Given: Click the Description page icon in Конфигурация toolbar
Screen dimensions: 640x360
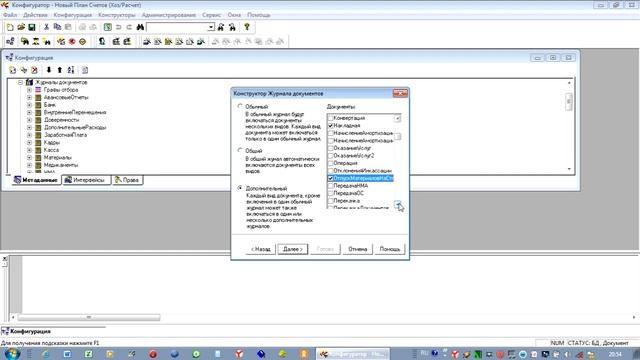Looking at the screenshot, I should [x=85, y=70].
